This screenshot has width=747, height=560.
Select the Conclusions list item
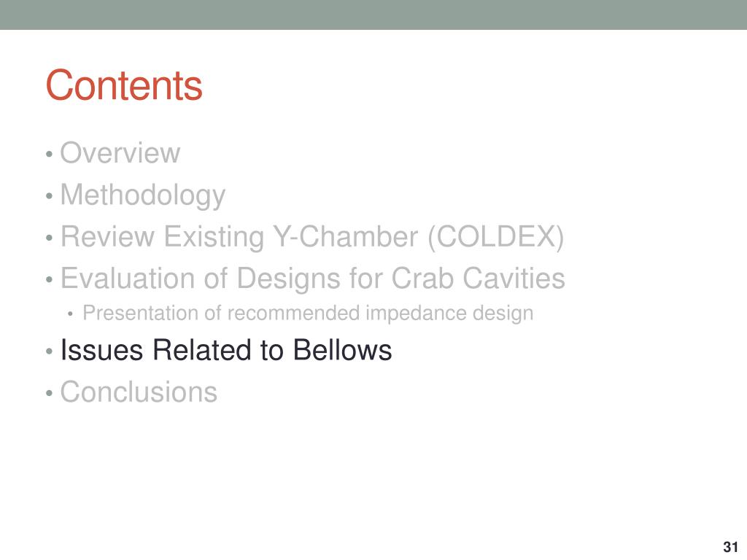pyautogui.click(x=139, y=392)
